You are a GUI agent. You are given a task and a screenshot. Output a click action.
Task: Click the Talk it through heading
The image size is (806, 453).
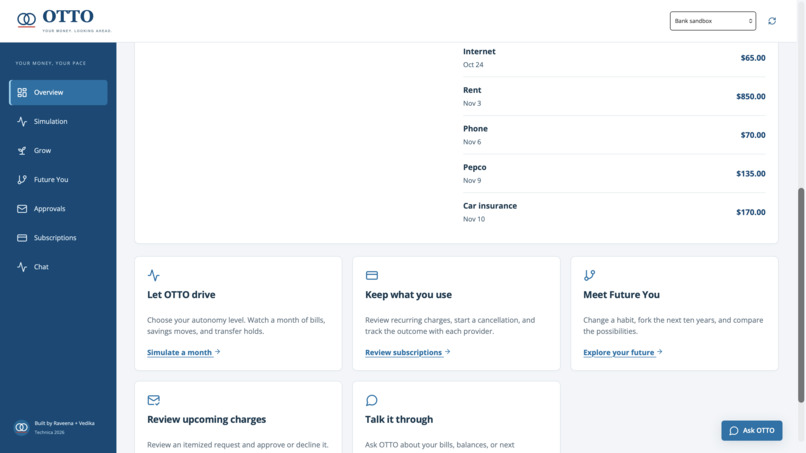pyautogui.click(x=399, y=420)
